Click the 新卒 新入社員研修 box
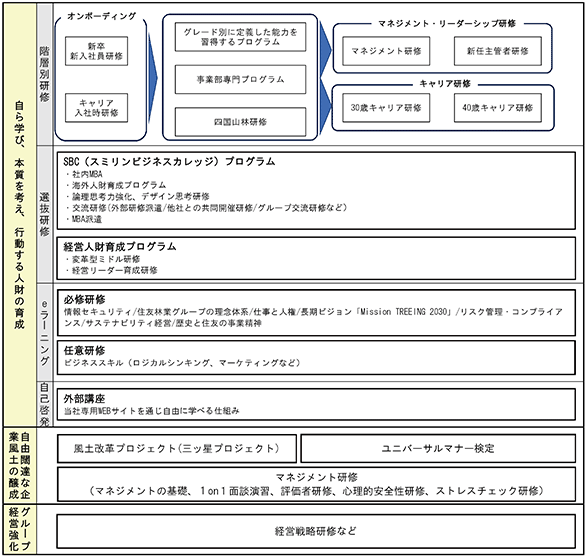The image size is (586, 556). (x=96, y=51)
